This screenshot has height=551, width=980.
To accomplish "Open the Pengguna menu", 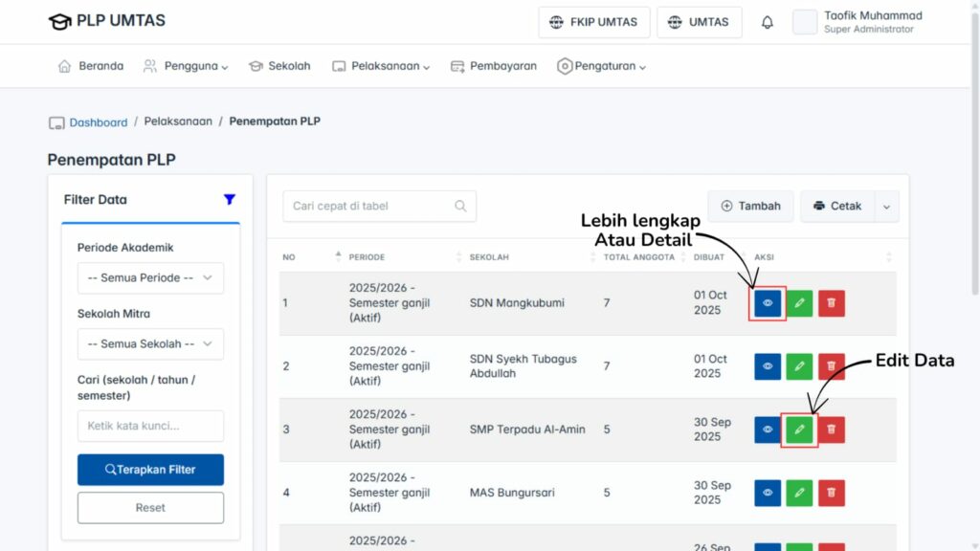I will (186, 67).
